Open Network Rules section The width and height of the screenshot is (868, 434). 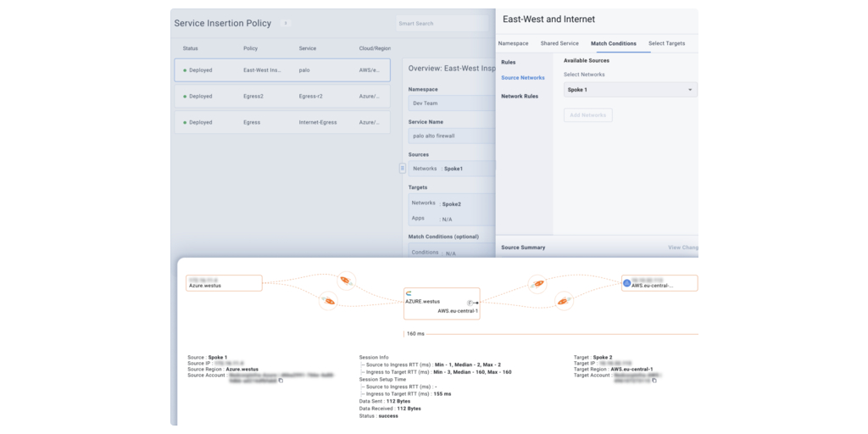tap(520, 97)
